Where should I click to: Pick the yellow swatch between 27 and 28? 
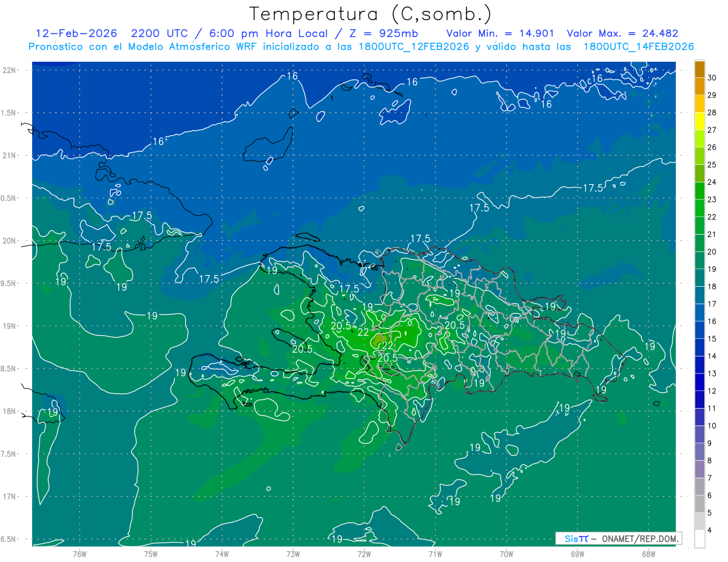tap(699, 121)
